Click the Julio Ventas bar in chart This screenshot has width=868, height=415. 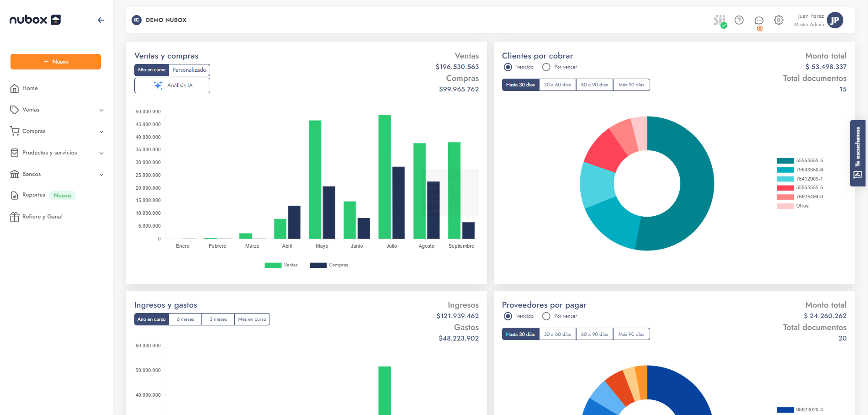tap(385, 177)
